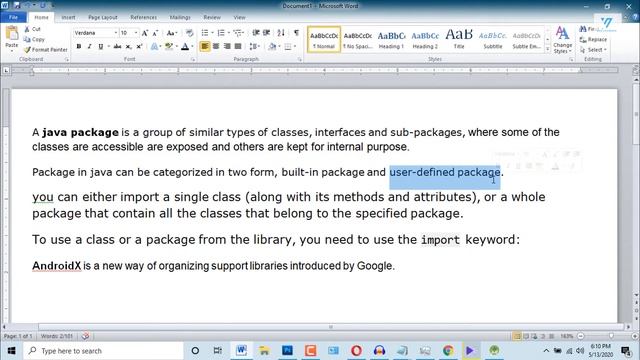The image size is (640, 360).
Task: Show paragraph marks with pilcrow icon
Action: tap(296, 33)
